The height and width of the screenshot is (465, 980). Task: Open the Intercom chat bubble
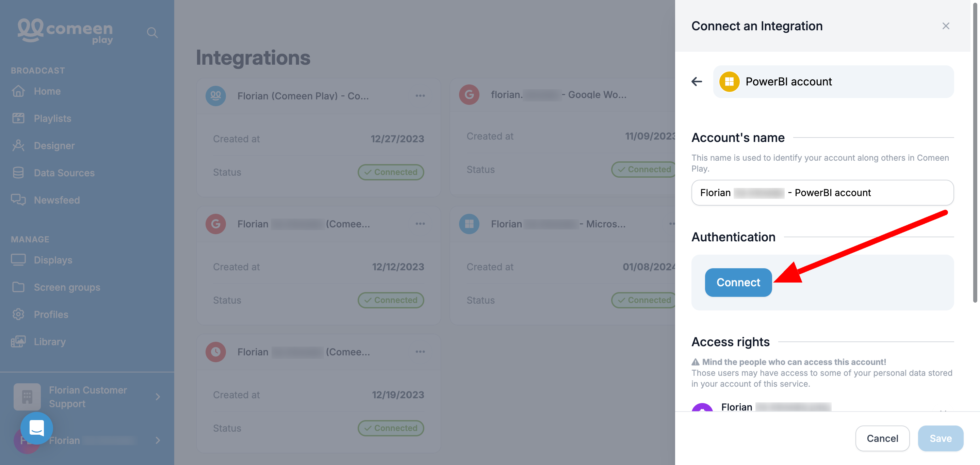coord(36,428)
